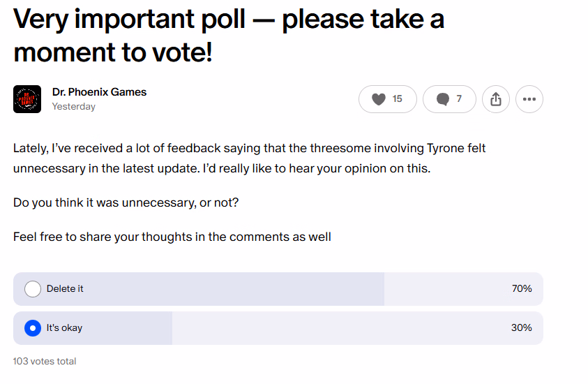Click the "It's okay" option label

pyautogui.click(x=64, y=328)
